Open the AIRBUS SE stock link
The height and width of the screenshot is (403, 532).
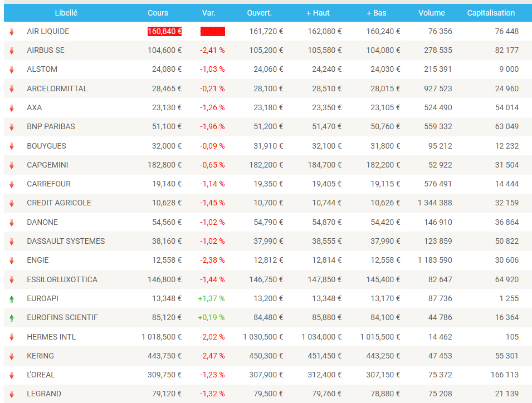(x=46, y=50)
